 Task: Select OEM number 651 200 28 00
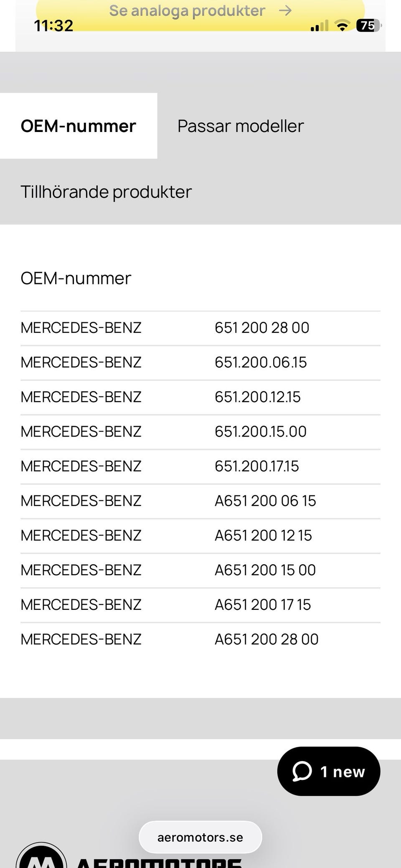tap(262, 328)
